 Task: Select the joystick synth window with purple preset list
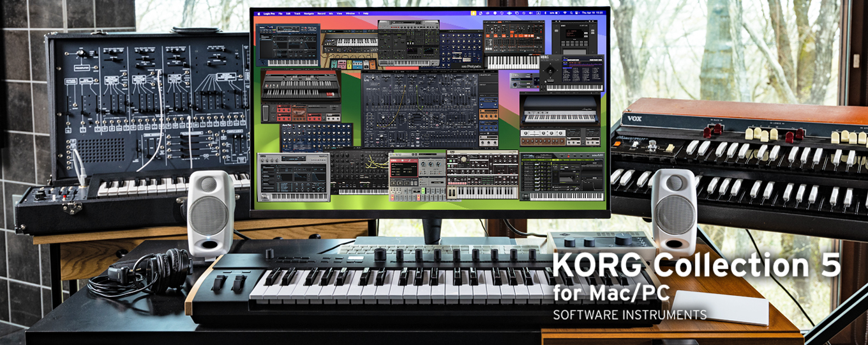coord(571,73)
